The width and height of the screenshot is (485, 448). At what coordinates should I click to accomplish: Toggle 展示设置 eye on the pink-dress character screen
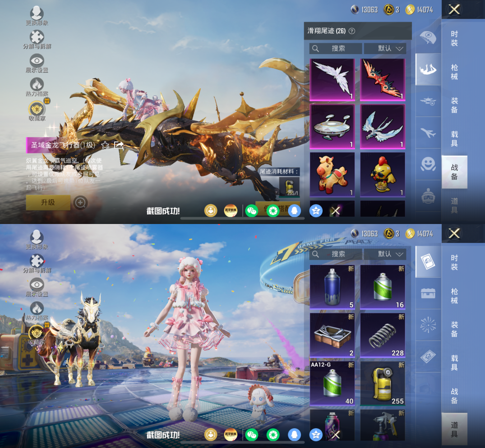click(37, 288)
